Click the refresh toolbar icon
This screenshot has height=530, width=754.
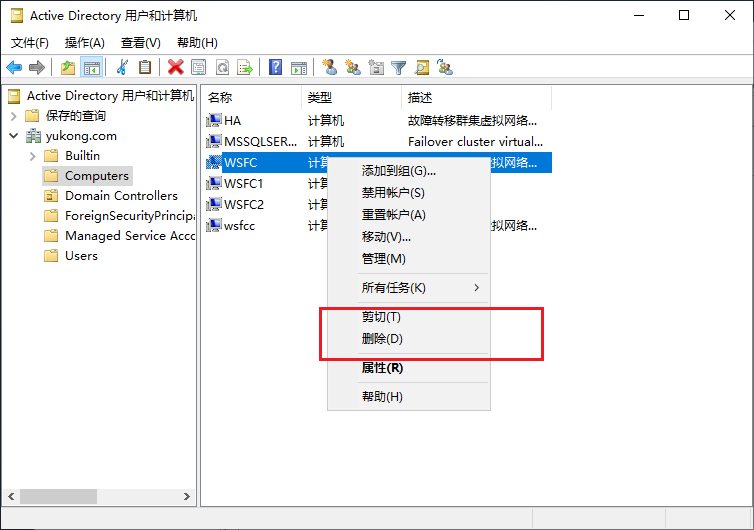[222, 67]
